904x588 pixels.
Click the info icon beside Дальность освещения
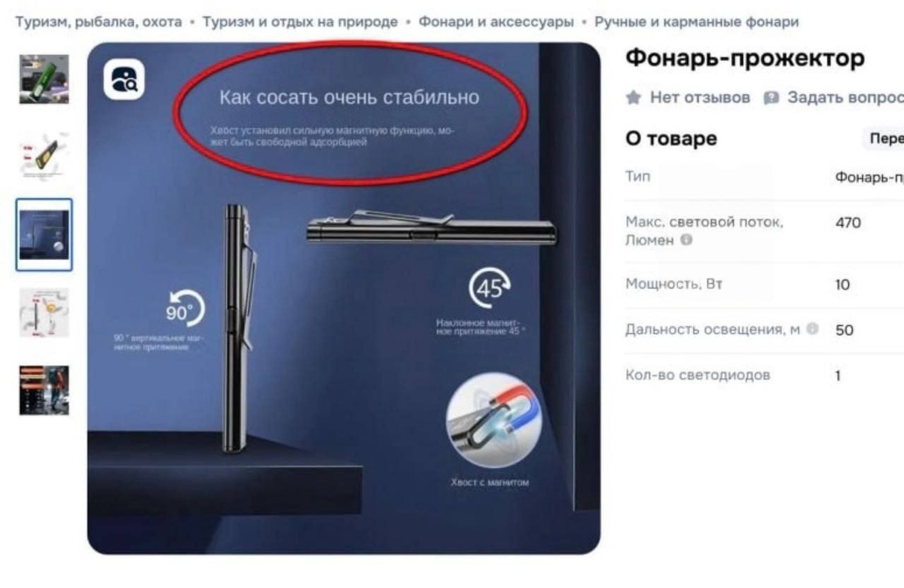click(x=812, y=329)
